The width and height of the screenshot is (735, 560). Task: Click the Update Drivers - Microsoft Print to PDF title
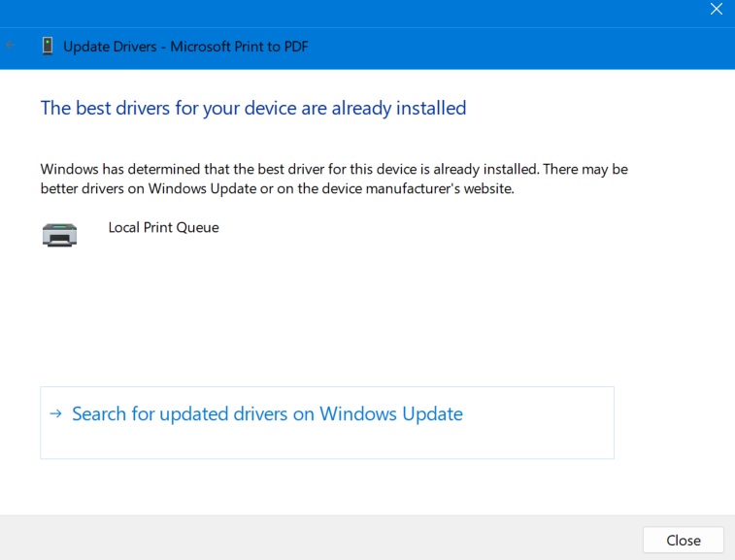[x=185, y=47]
